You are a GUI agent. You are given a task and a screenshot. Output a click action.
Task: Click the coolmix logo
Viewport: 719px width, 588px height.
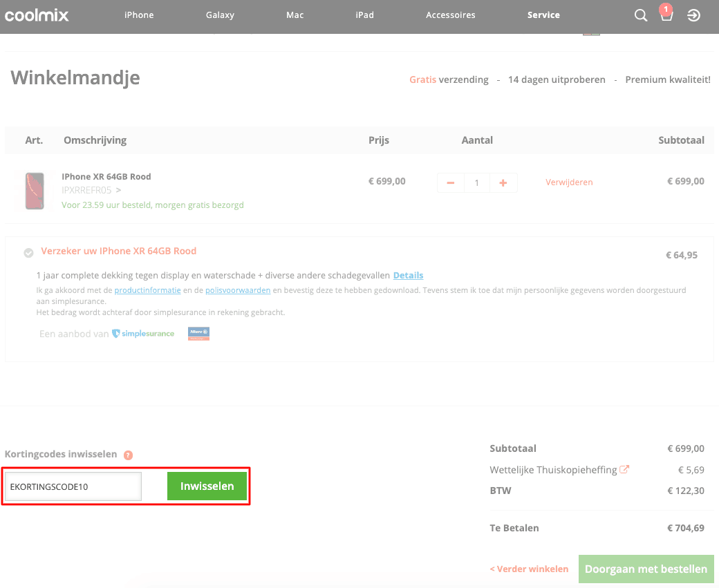(x=37, y=16)
